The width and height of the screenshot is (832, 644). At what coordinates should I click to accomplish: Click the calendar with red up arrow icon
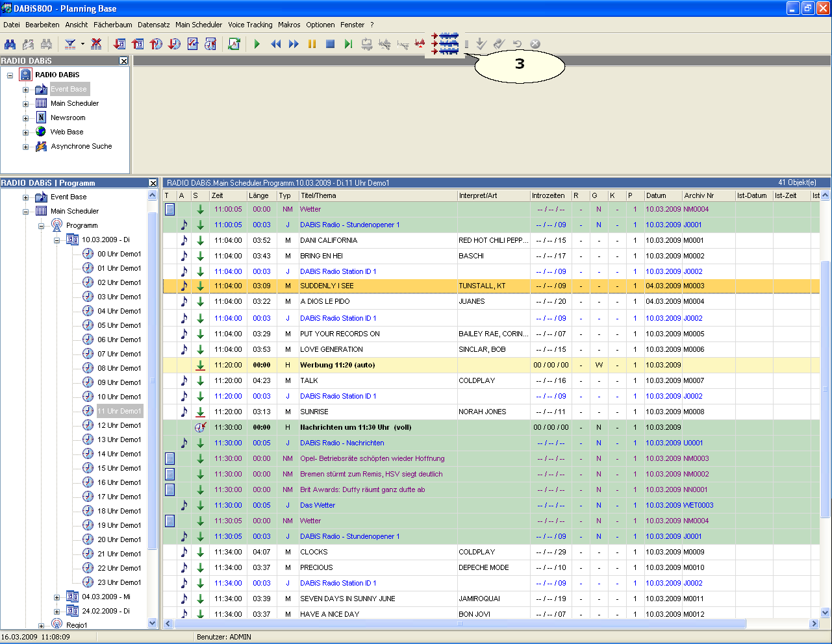tap(138, 44)
